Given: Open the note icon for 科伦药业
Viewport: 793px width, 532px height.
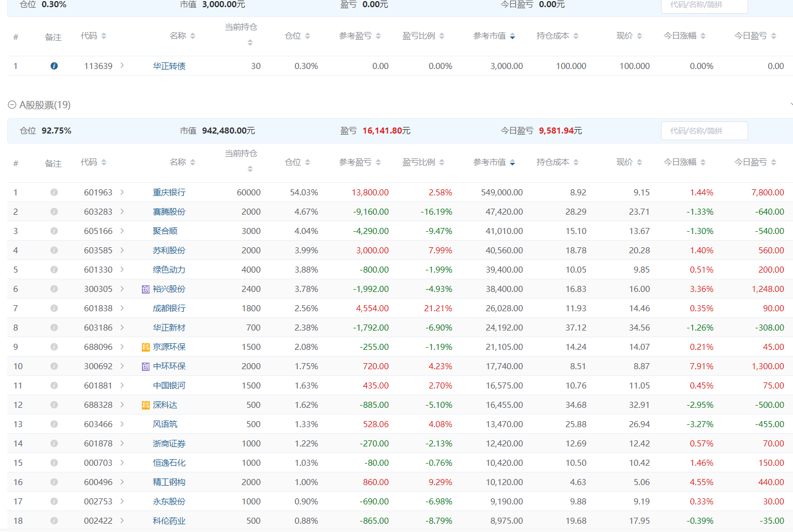Looking at the screenshot, I should [x=54, y=520].
